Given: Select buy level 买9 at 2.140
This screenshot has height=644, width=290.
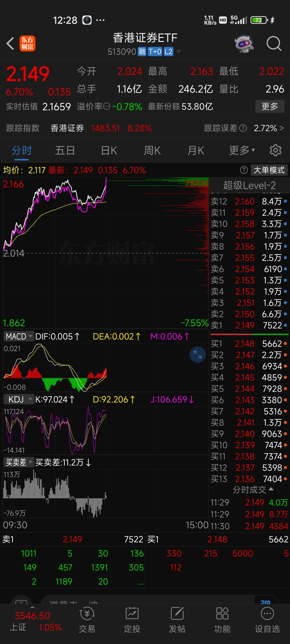Looking at the screenshot, I should coord(249,434).
